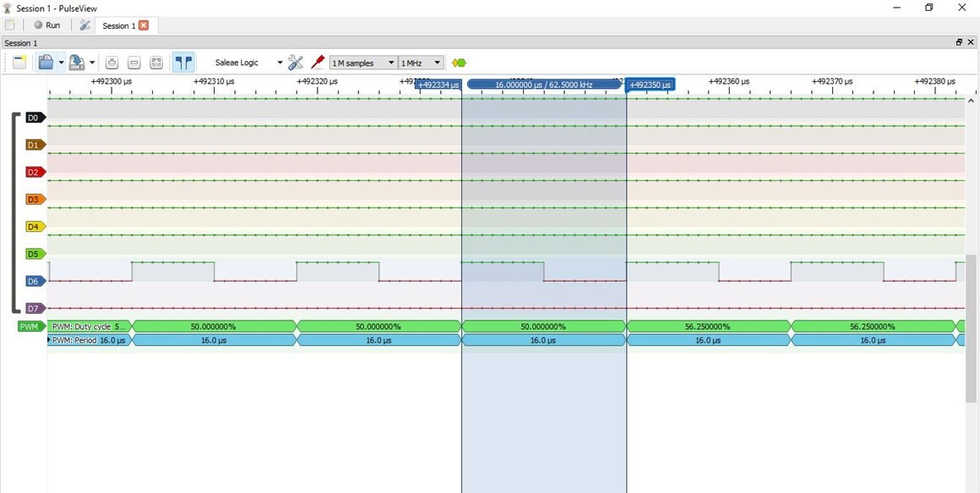Click the +492350 µs cursor flag
This screenshot has height=493, width=980.
coord(650,85)
